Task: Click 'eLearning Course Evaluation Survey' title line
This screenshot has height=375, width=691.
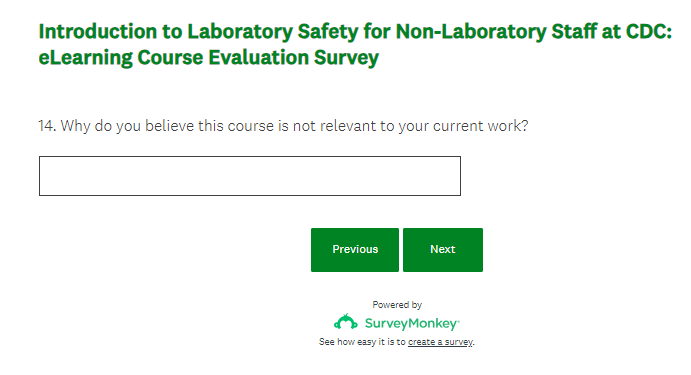Action: [x=208, y=58]
